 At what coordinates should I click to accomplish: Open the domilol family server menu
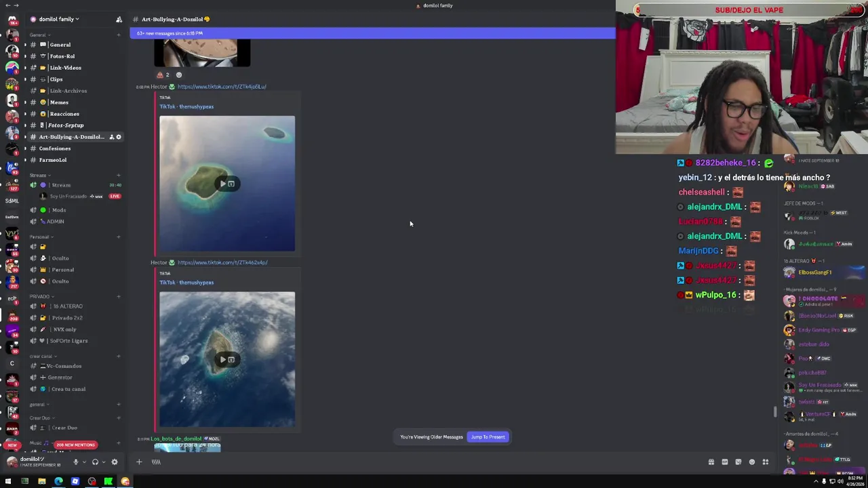[x=60, y=19]
